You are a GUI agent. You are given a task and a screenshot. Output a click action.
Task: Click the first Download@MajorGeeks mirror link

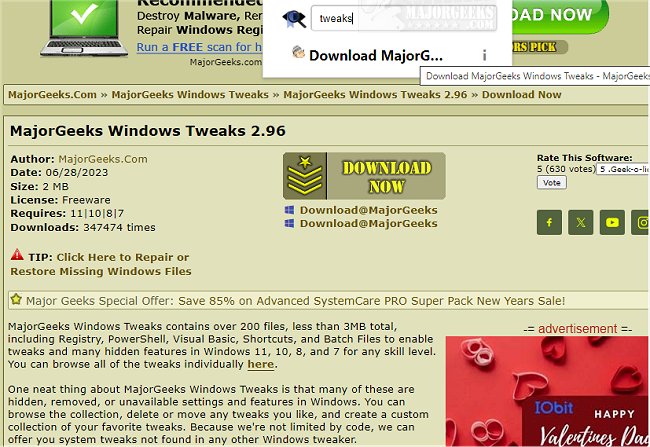[x=369, y=210]
